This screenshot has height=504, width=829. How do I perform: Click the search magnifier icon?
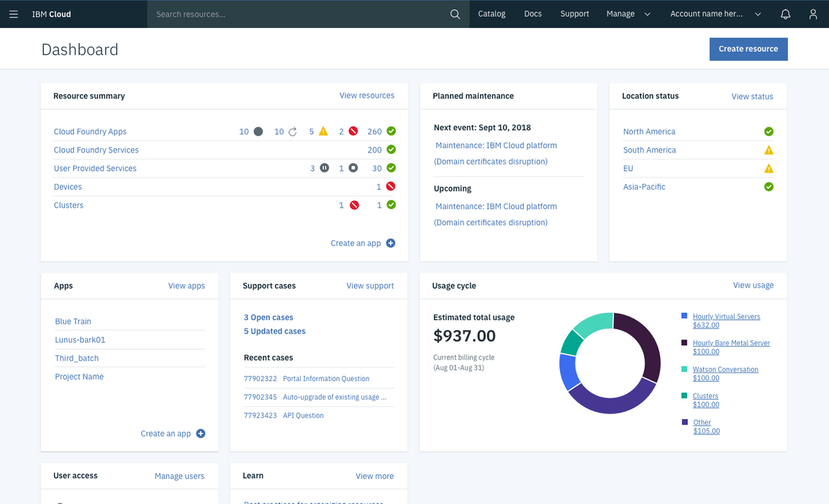click(x=455, y=14)
